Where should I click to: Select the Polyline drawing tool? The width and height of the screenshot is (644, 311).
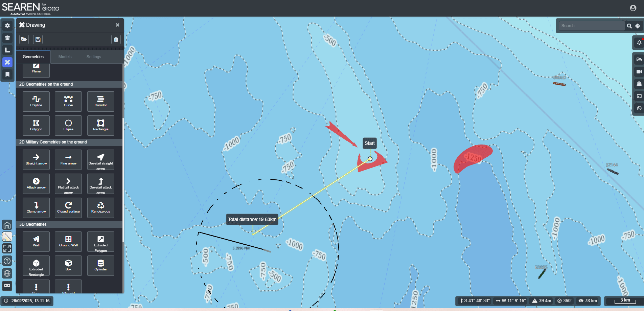click(x=36, y=101)
